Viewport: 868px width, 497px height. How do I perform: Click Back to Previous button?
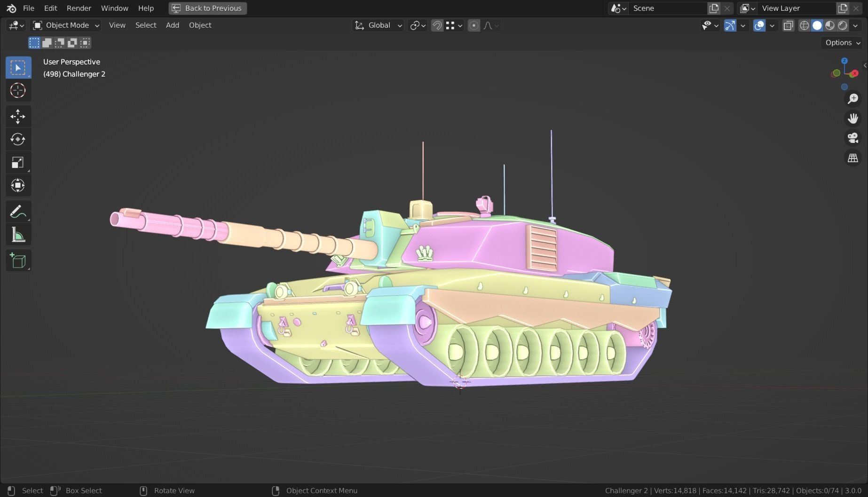[x=208, y=8]
